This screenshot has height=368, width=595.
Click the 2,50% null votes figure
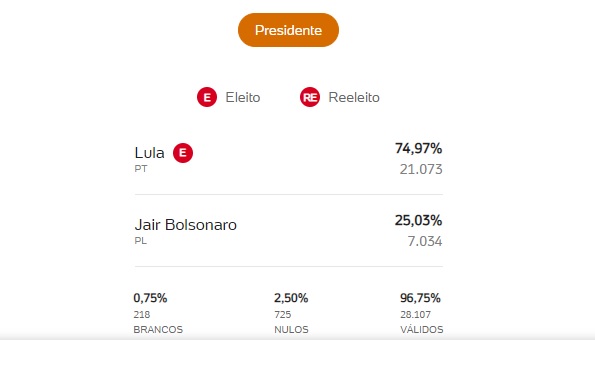(x=291, y=298)
